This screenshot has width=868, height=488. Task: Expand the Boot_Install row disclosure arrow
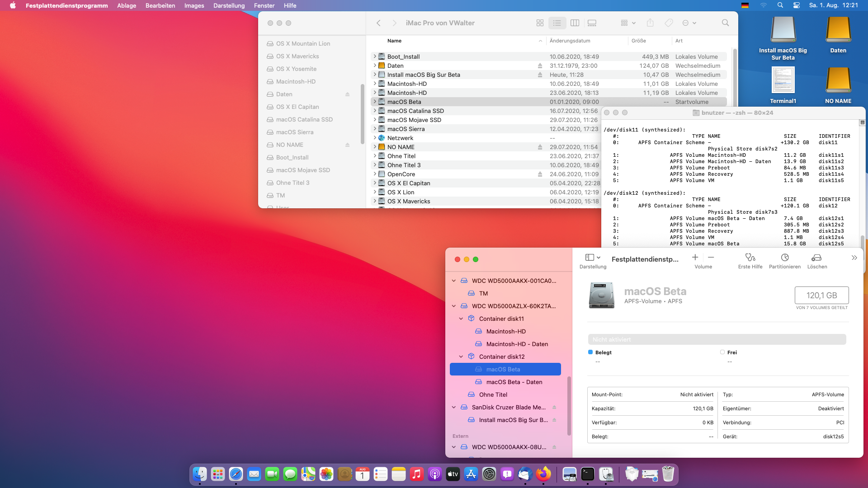click(x=374, y=57)
